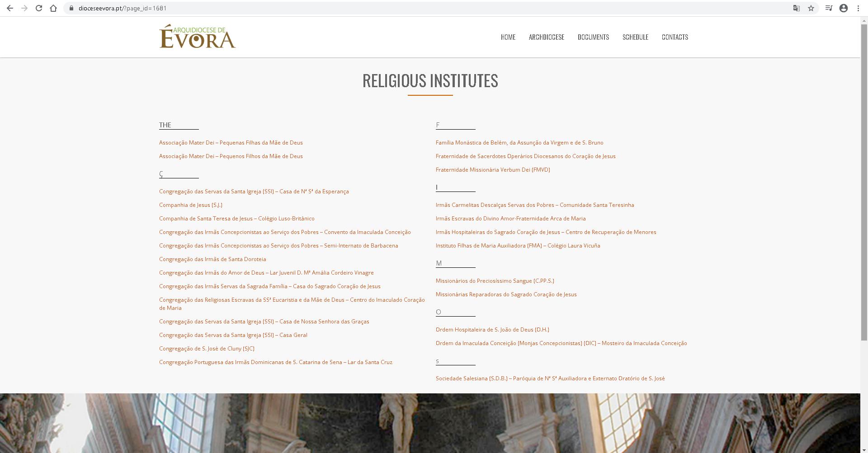This screenshot has height=453, width=868.
Task: Open the DOCUMENTS menu item
Action: 593,37
